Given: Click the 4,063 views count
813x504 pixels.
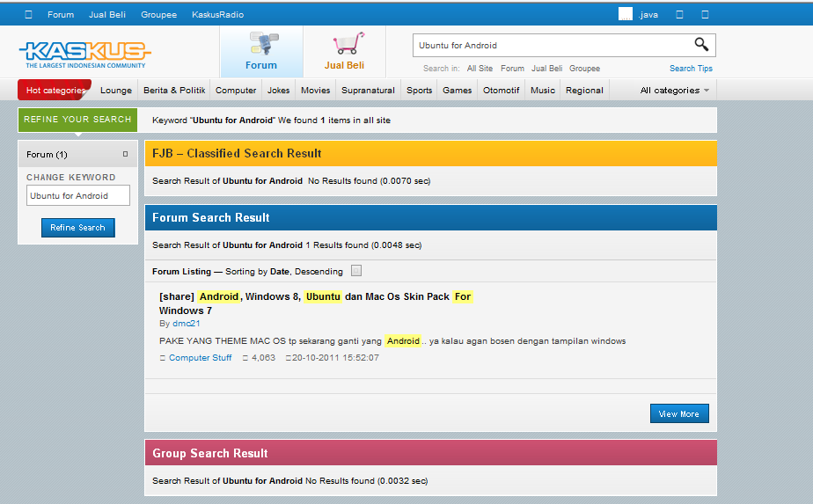Looking at the screenshot, I should [263, 358].
